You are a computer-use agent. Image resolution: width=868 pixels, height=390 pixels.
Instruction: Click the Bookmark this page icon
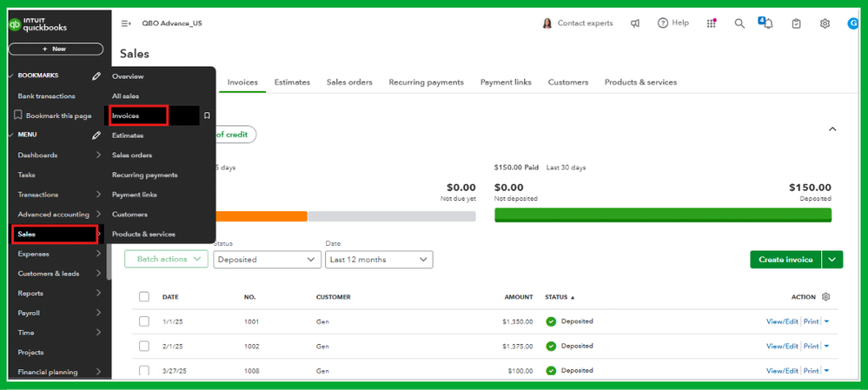point(18,116)
